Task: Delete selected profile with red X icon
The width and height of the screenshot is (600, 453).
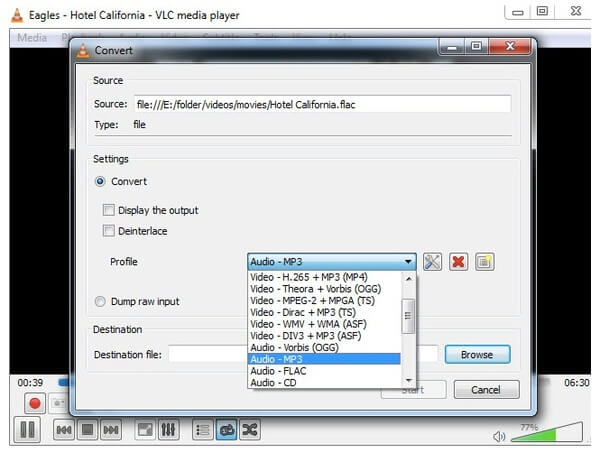Action: tap(458, 262)
